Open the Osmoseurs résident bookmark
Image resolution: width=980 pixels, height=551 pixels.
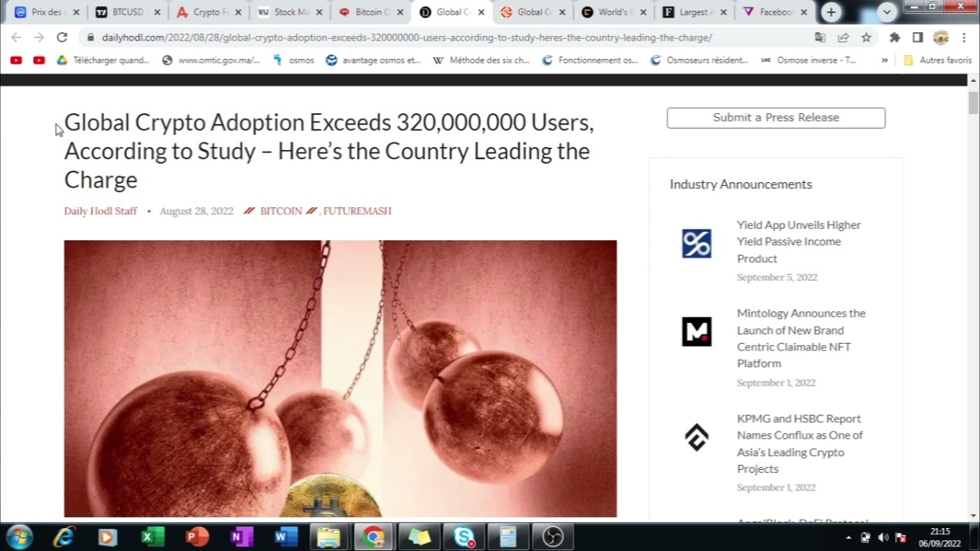[699, 60]
